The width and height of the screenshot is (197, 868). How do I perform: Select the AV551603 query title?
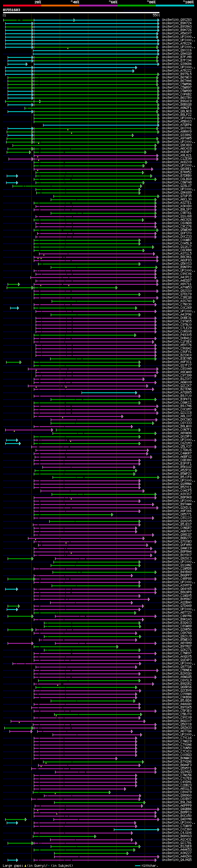point(11,10)
